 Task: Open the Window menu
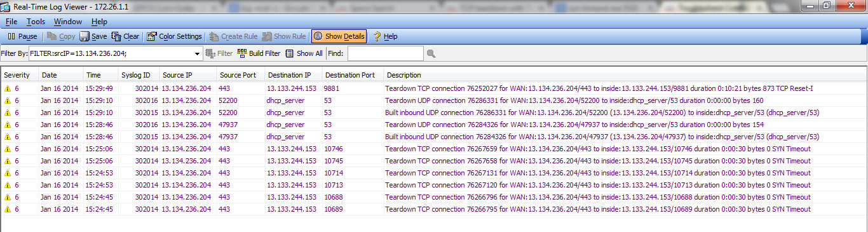(68, 22)
